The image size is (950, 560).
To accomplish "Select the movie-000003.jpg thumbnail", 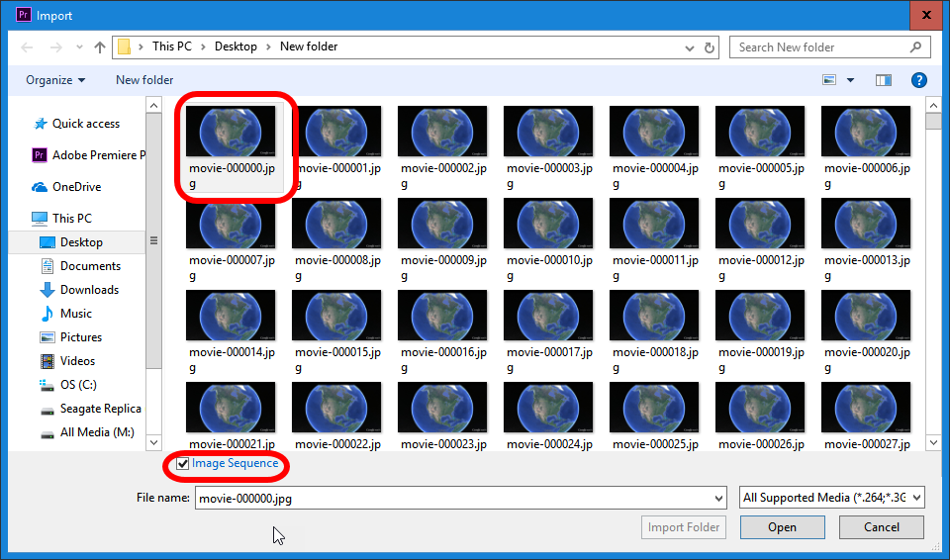I will coord(548,133).
